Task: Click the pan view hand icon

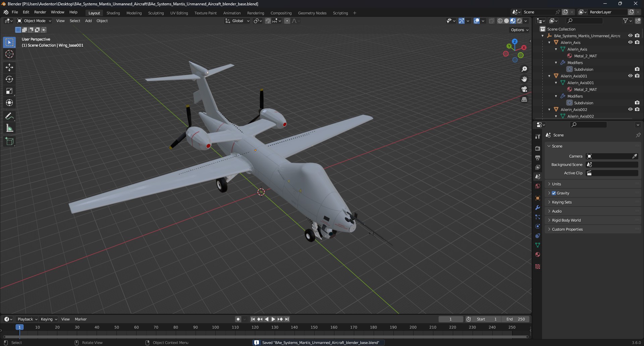Action: click(524, 79)
